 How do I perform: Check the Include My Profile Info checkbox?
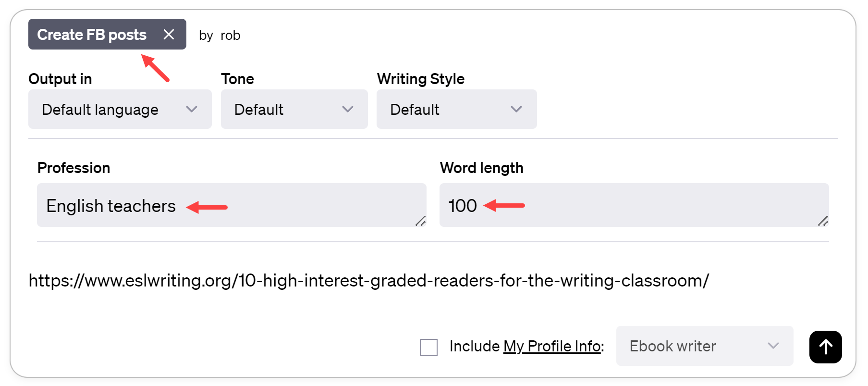pos(428,347)
